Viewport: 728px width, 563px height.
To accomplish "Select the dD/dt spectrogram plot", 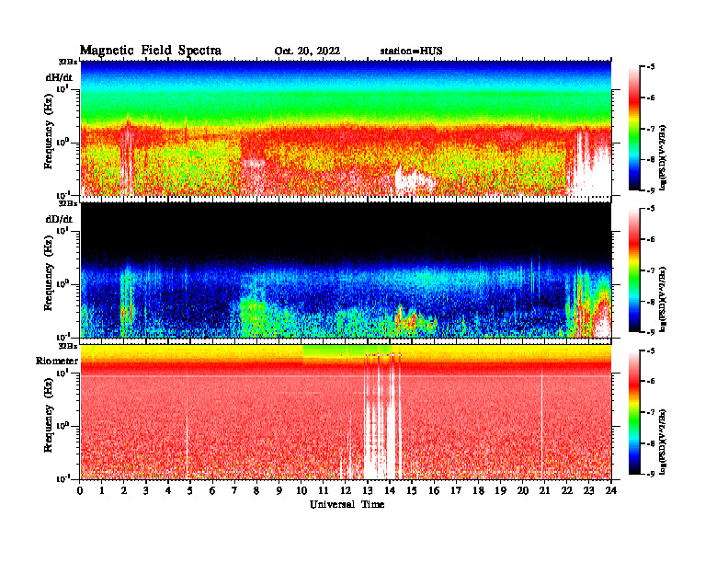I will coord(346,270).
